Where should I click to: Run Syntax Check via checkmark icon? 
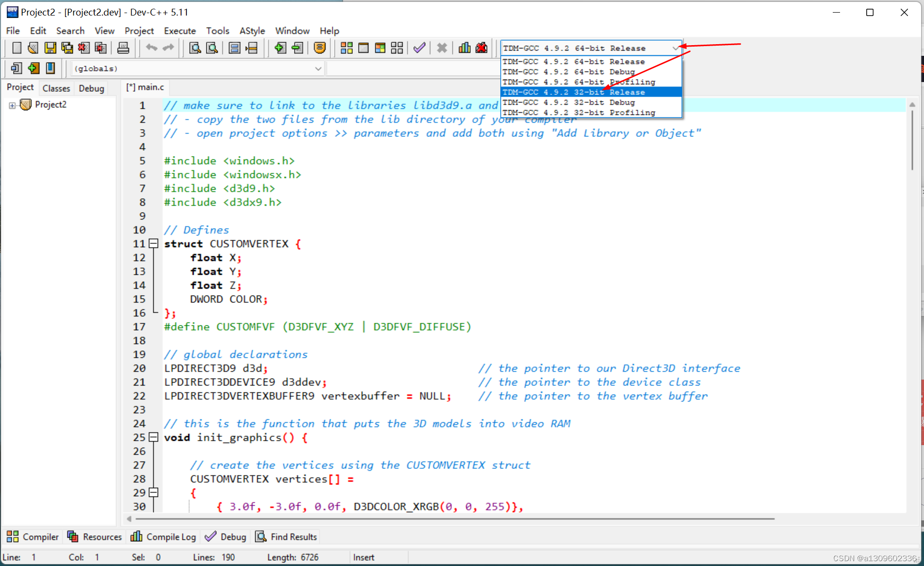[x=419, y=48]
